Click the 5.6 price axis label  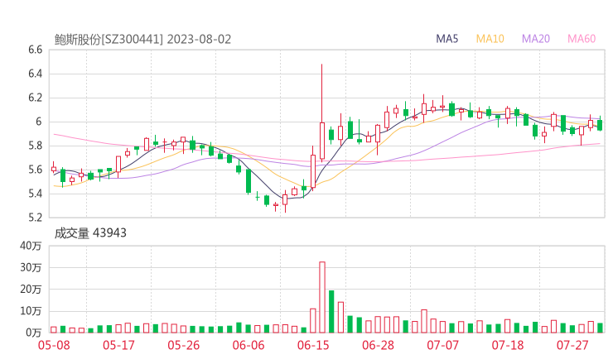(35, 170)
